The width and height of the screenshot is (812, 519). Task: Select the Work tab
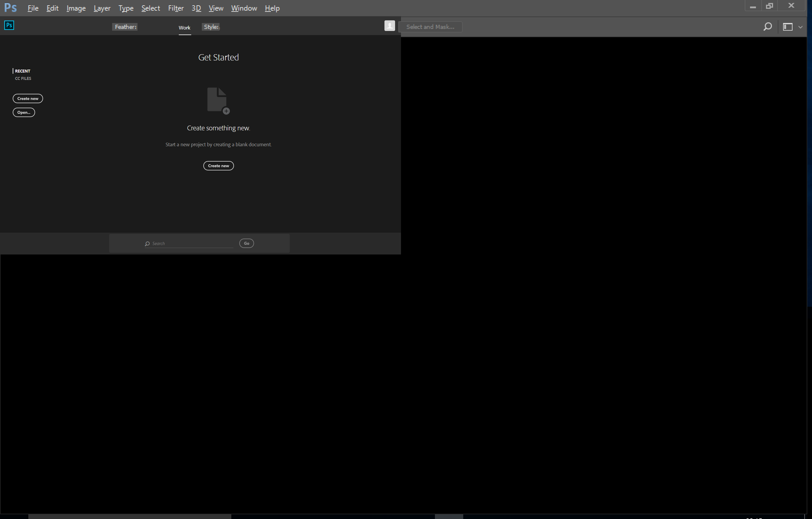click(184, 27)
